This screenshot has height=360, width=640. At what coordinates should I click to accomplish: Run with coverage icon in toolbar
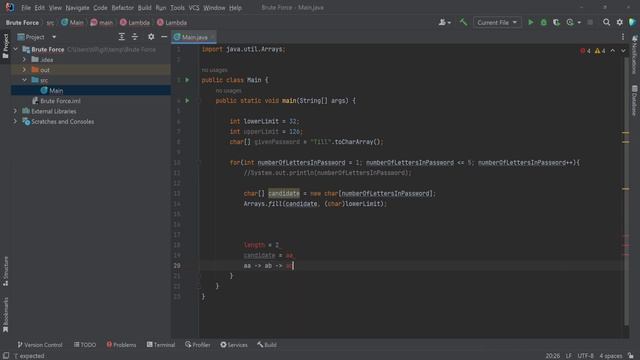pyautogui.click(x=556, y=22)
